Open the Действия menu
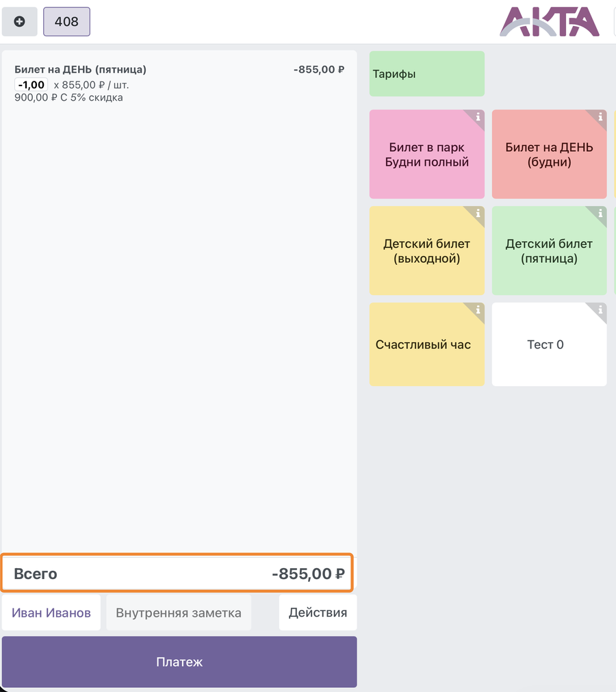Screen dimensions: 616x692 [318, 613]
